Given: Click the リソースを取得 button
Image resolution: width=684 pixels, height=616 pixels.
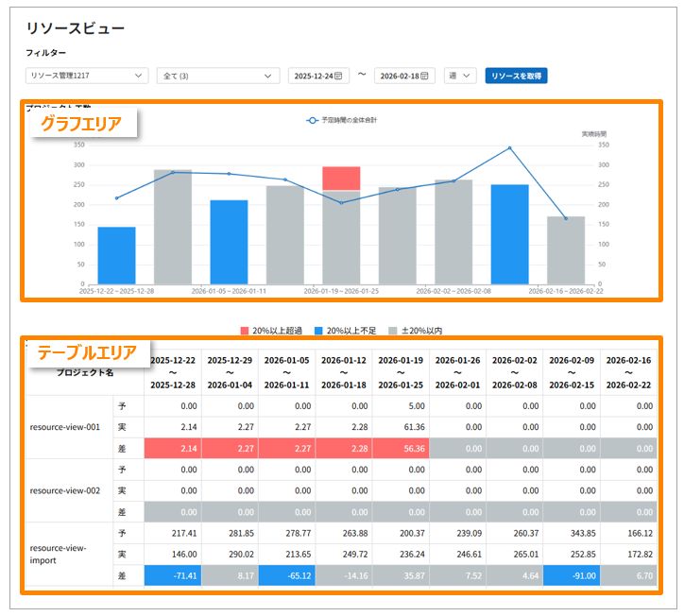Looking at the screenshot, I should (x=516, y=76).
